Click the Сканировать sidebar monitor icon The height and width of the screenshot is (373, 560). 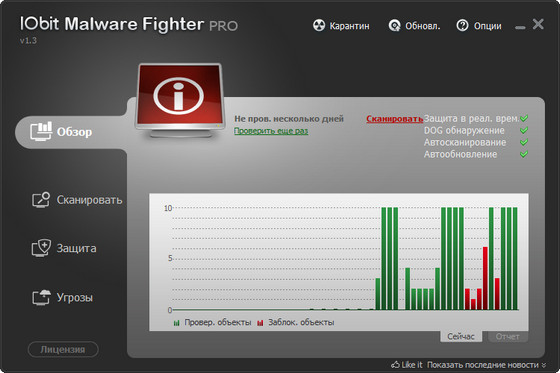pyautogui.click(x=41, y=199)
